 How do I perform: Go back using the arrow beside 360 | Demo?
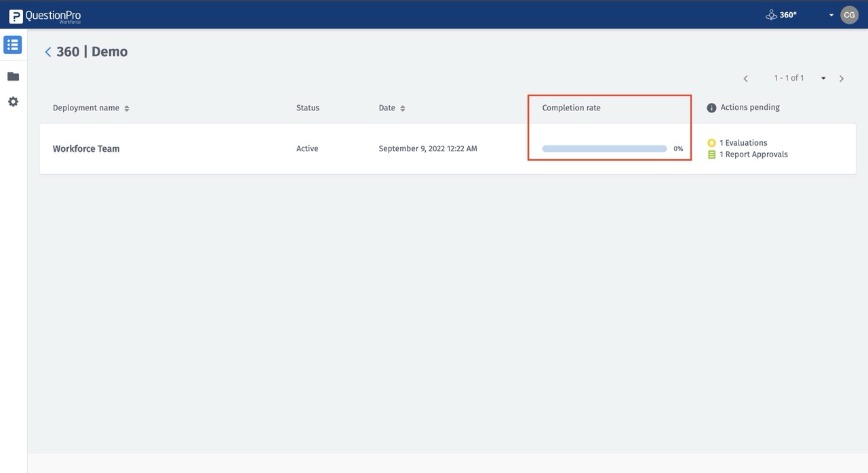click(47, 52)
